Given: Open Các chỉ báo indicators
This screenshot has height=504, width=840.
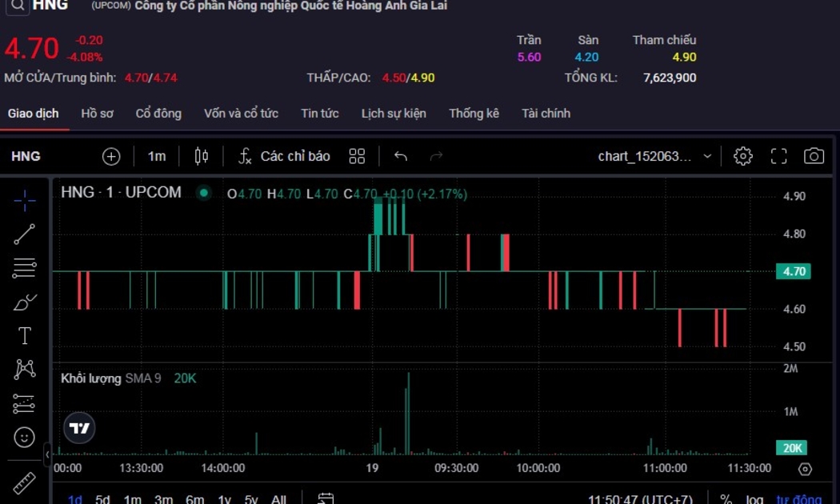Looking at the screenshot, I should point(284,156).
